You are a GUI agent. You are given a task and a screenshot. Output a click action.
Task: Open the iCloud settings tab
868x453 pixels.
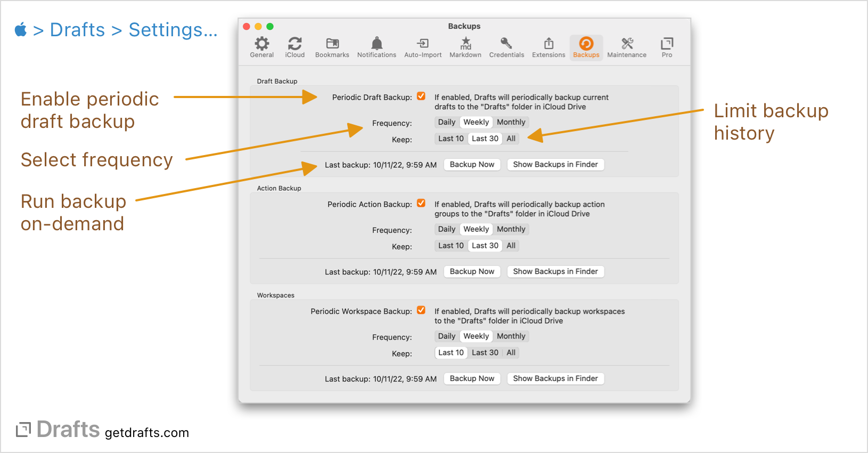pyautogui.click(x=295, y=47)
